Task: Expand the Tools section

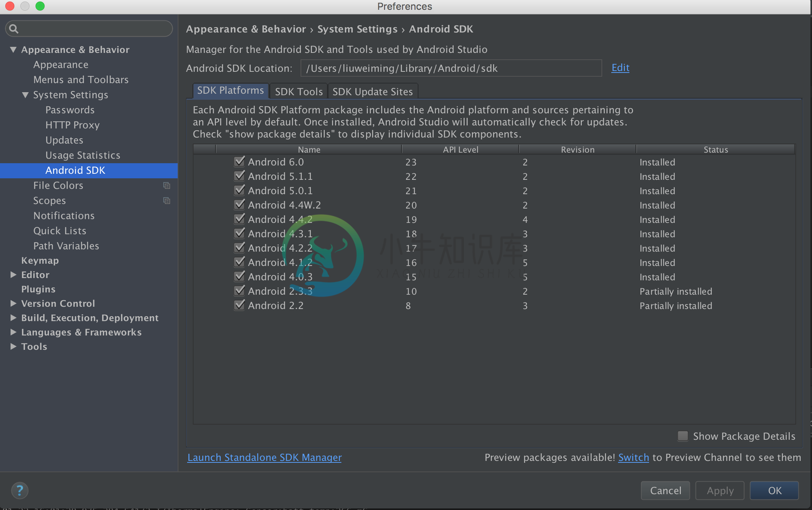Action: (x=13, y=346)
